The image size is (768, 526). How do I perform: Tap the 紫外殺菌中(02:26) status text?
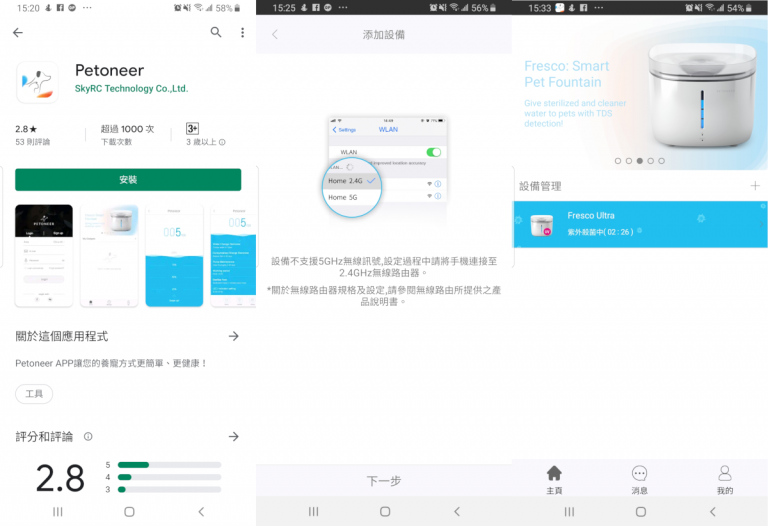pyautogui.click(x=600, y=232)
